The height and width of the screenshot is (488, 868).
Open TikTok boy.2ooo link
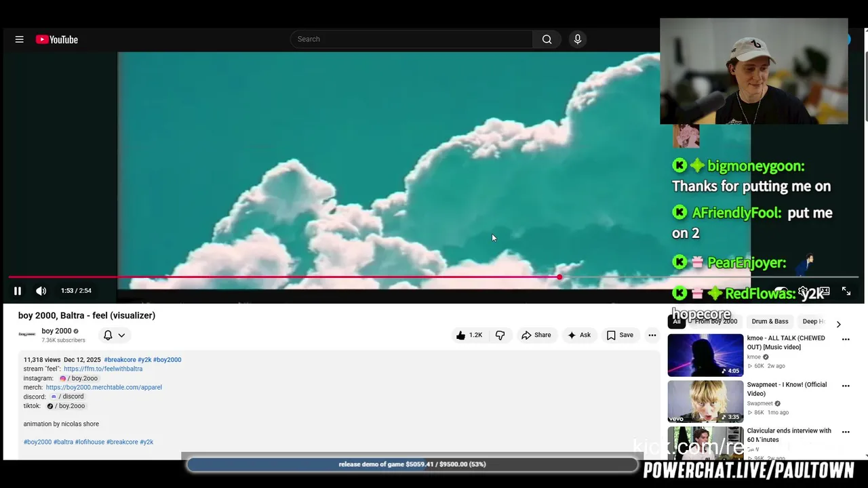point(66,406)
